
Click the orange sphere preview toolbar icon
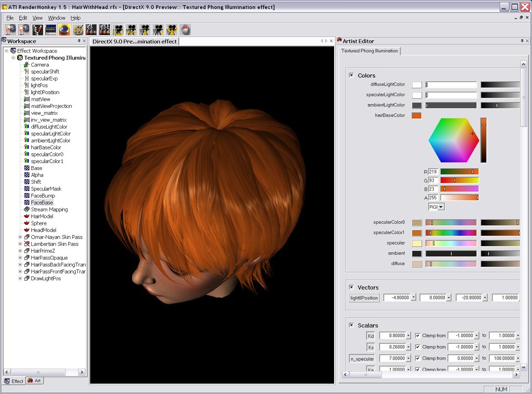point(64,30)
